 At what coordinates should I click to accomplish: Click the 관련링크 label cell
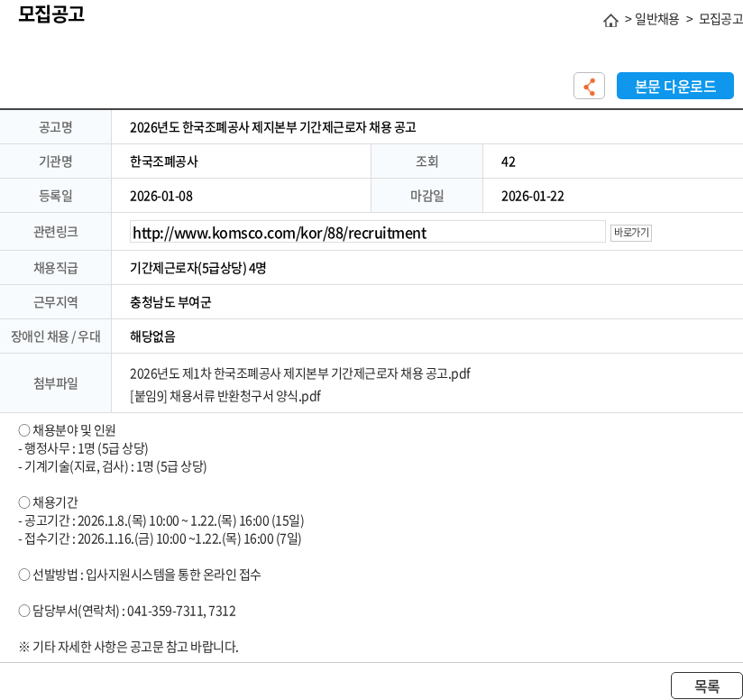tap(55, 232)
